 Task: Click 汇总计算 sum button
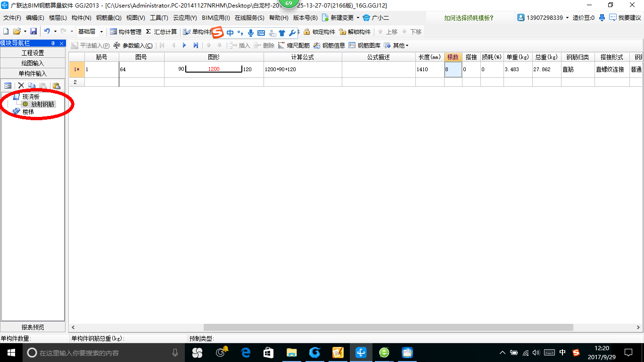(161, 32)
